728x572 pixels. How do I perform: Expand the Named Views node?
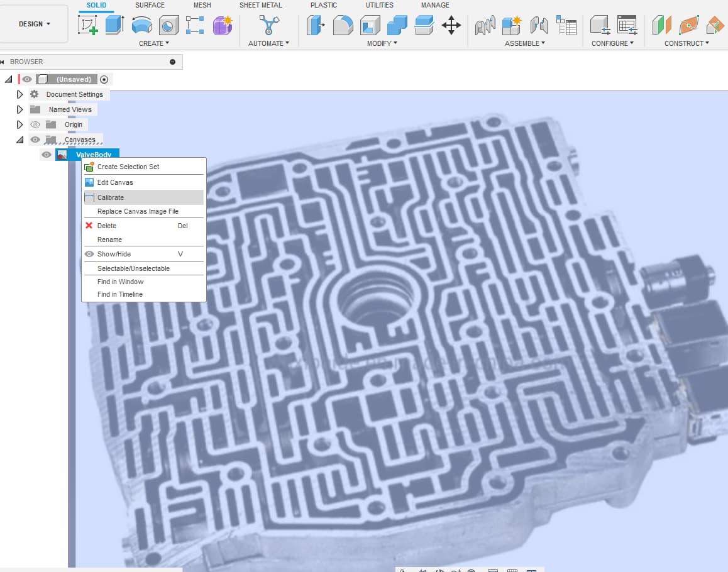[19, 109]
